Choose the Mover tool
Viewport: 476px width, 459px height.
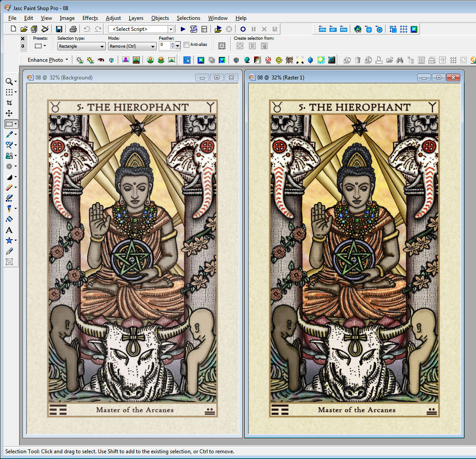click(x=9, y=113)
